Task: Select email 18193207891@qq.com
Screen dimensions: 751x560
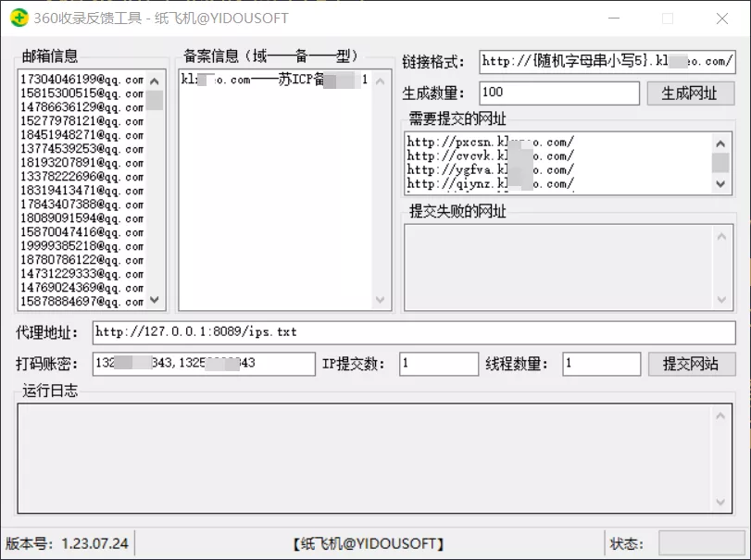Action: (x=81, y=163)
